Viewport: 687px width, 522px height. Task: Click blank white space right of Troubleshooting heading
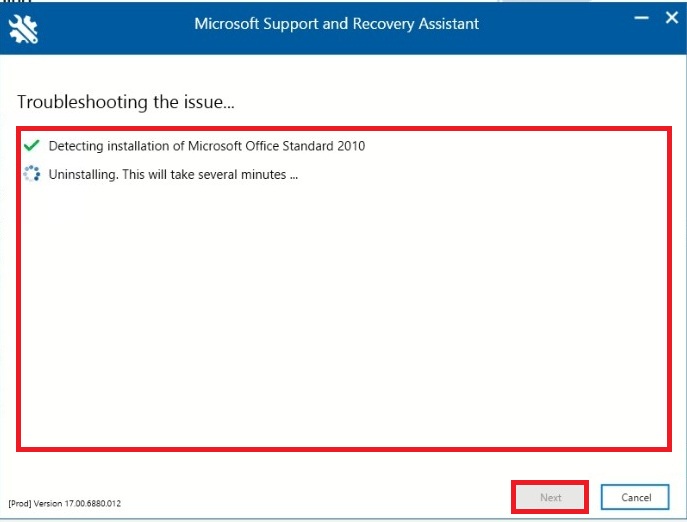point(450,102)
